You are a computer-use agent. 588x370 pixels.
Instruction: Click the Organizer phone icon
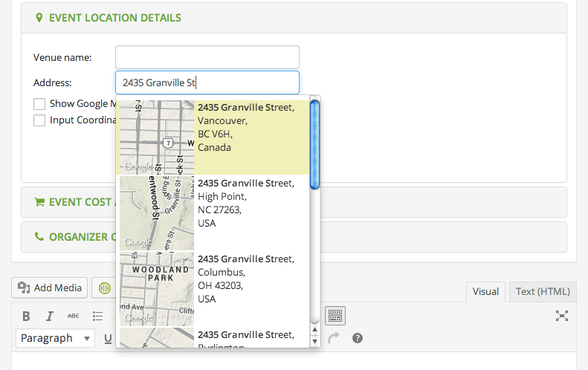click(39, 236)
